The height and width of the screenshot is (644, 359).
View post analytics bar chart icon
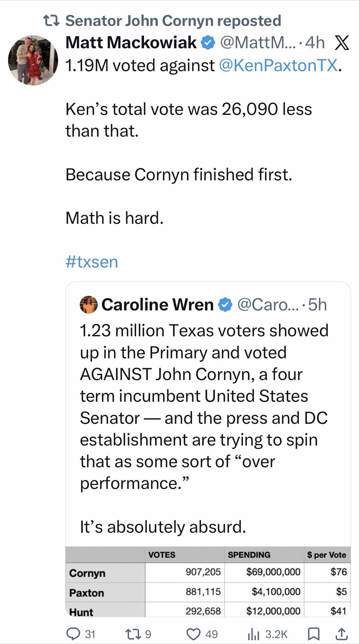[254, 634]
